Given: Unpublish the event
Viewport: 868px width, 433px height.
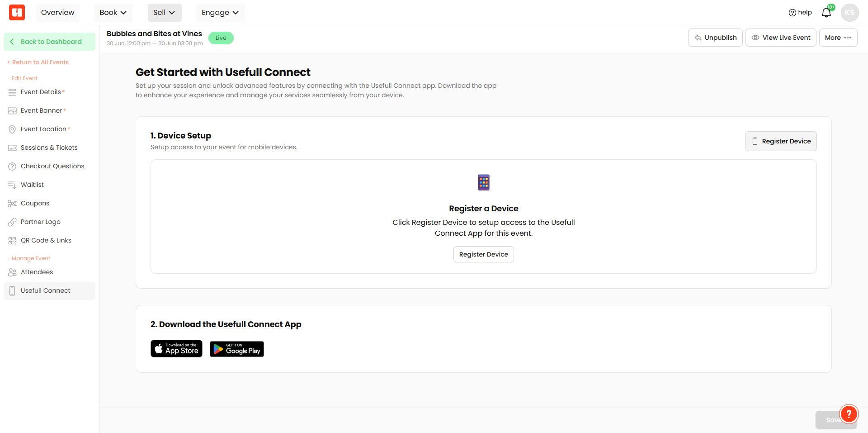Looking at the screenshot, I should [x=715, y=38].
